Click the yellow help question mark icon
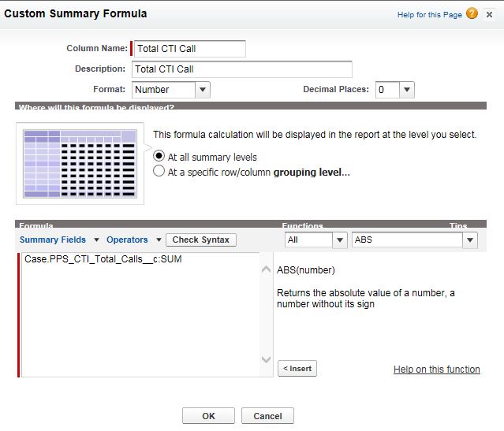This screenshot has height=431, width=504. coord(472,14)
